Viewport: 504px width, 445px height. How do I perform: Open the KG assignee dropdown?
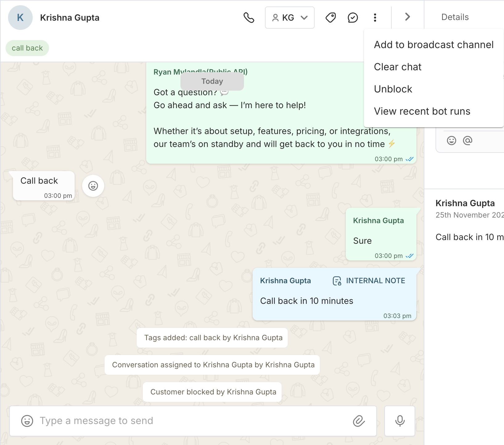click(290, 18)
